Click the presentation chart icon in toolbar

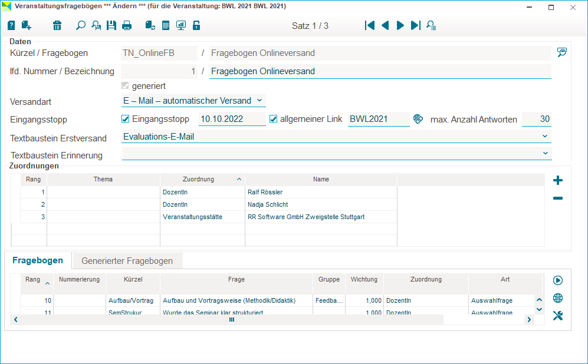tap(181, 25)
